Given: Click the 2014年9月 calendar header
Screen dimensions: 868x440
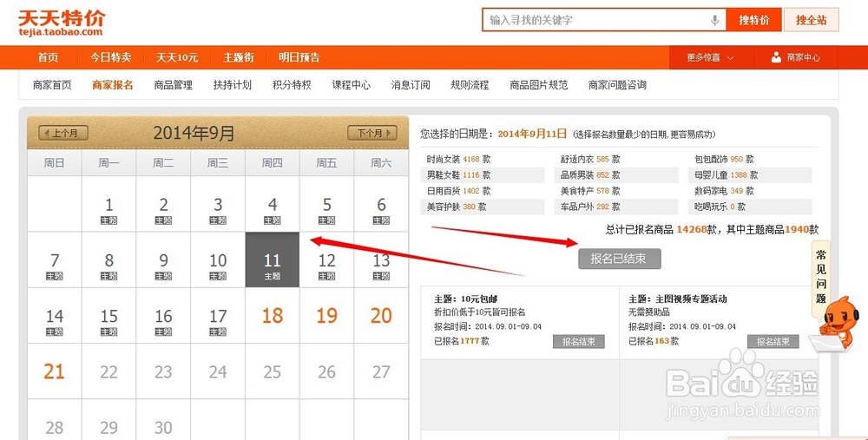Looking at the screenshot, I should (194, 133).
